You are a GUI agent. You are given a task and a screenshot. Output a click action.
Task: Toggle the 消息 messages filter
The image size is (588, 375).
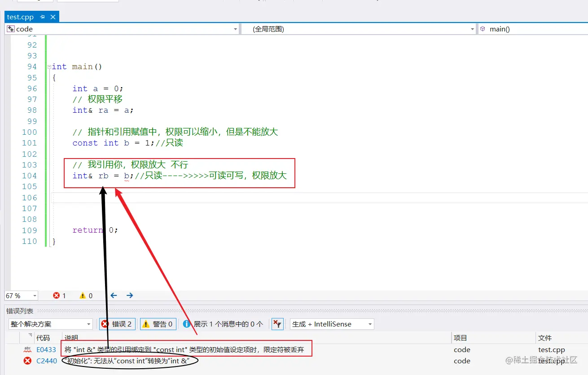click(x=223, y=324)
